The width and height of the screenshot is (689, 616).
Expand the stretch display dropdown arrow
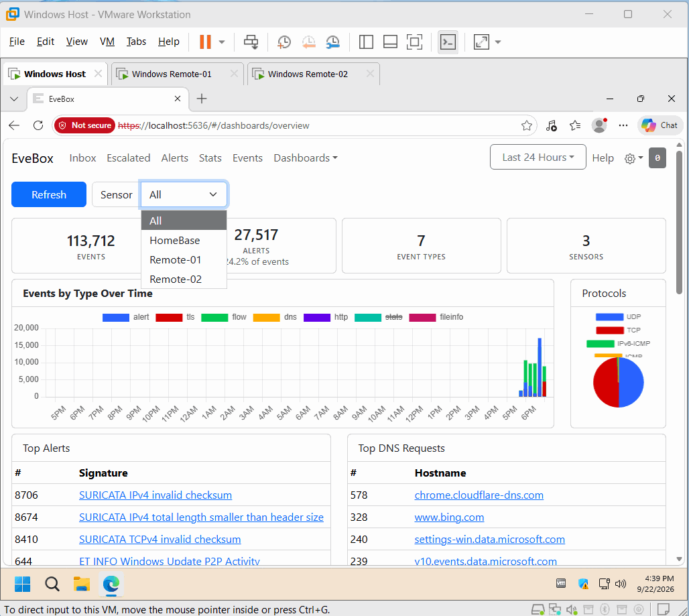498,42
